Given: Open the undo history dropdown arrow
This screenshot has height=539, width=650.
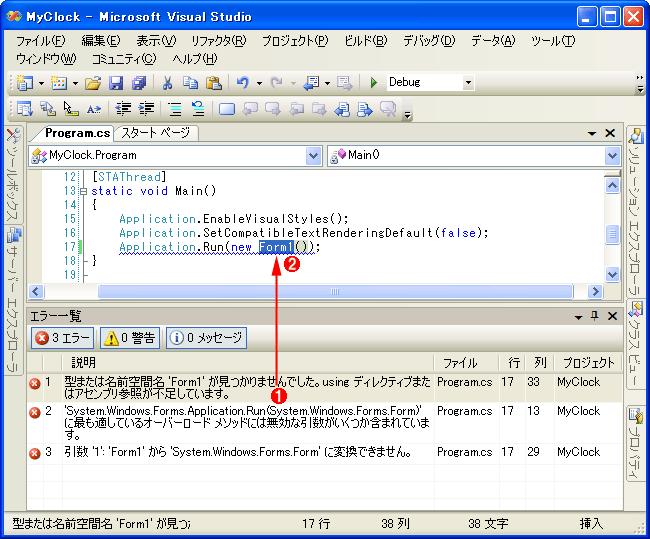Looking at the screenshot, I should [x=260, y=83].
